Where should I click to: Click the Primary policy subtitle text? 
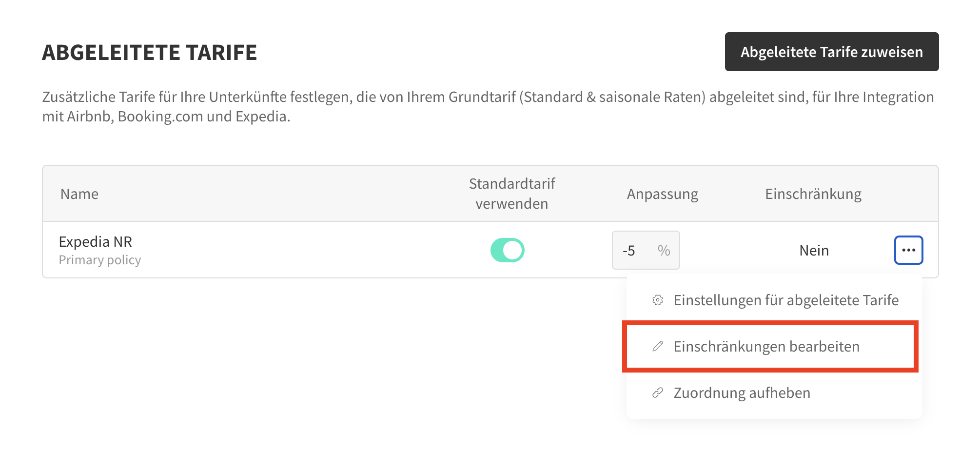click(100, 260)
